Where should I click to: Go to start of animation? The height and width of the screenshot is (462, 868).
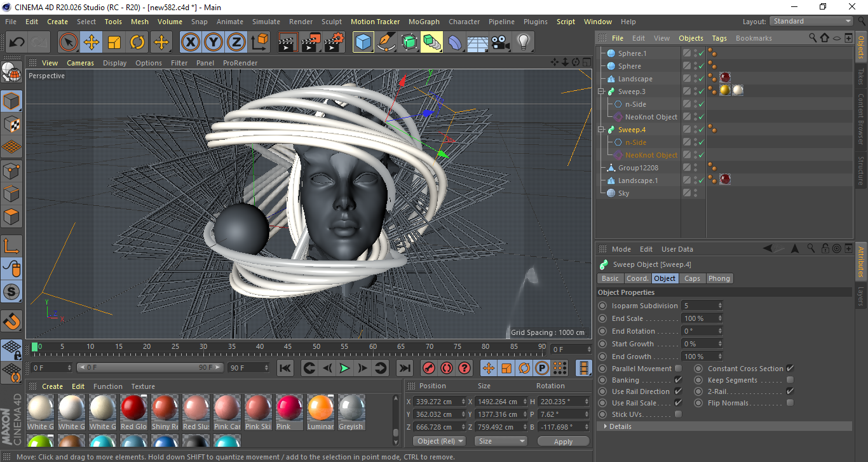[285, 368]
